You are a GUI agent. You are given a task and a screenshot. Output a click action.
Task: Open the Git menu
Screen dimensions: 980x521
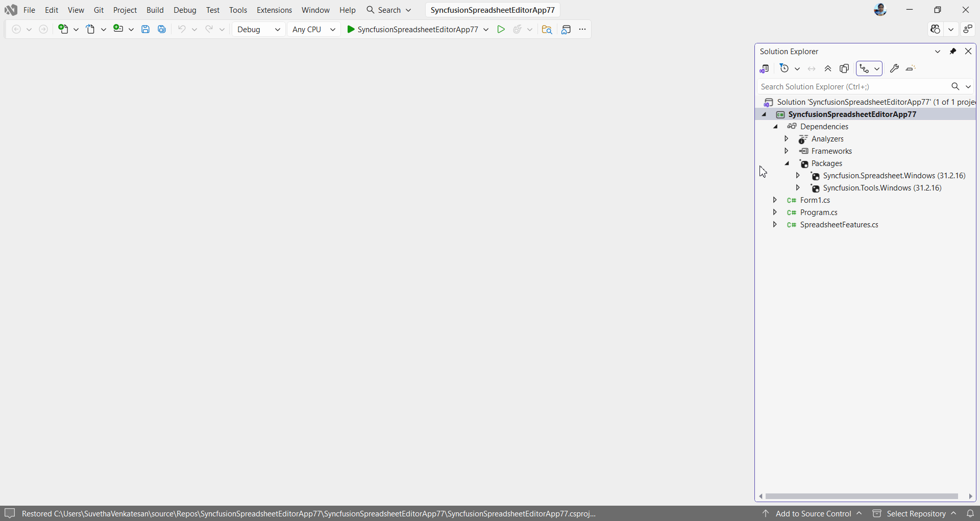(x=99, y=10)
